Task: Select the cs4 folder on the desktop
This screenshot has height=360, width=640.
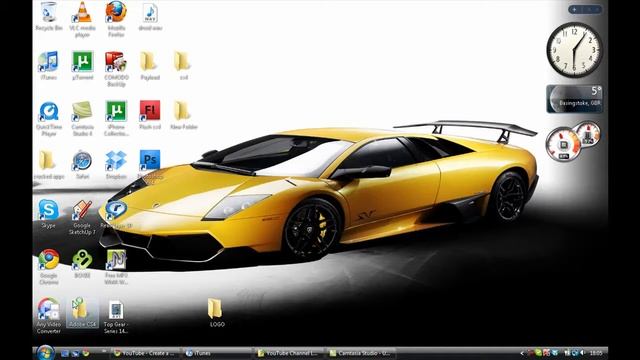Action: (183, 65)
